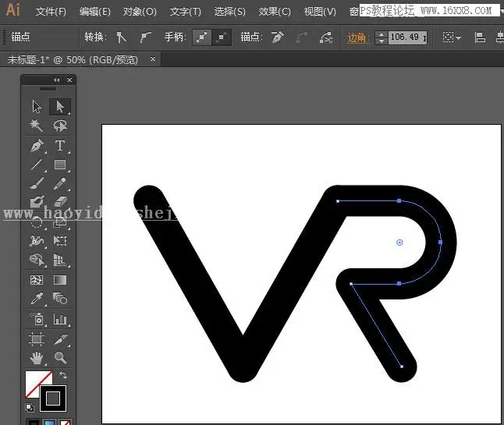
Task: Select the Symbol Sprayer tool
Action: click(x=37, y=319)
